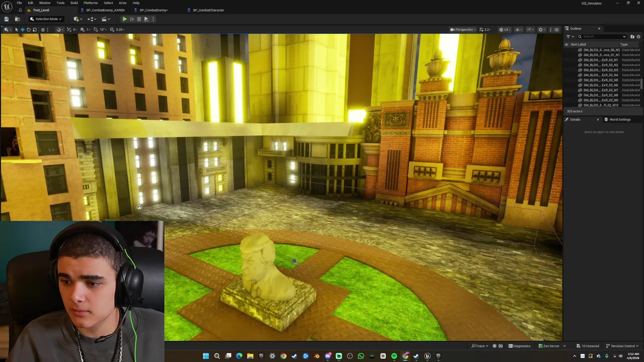The width and height of the screenshot is (644, 362).
Task: Click the viewport layout grid icon
Action: click(556, 30)
